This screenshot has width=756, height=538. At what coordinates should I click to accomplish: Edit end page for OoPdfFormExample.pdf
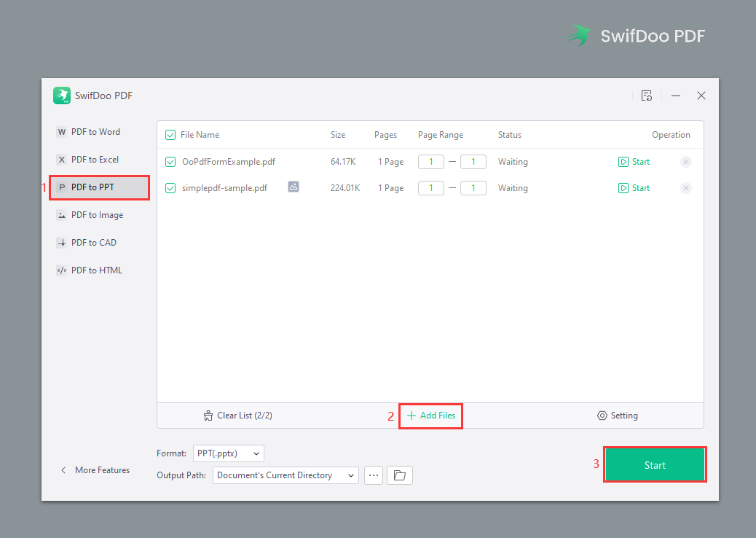coord(473,162)
